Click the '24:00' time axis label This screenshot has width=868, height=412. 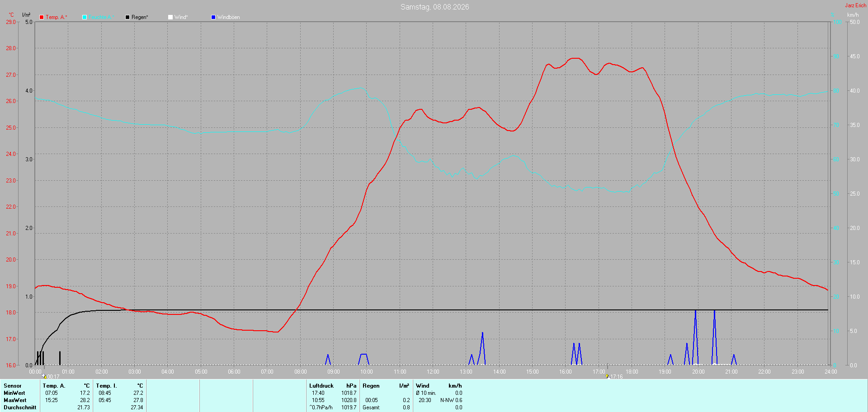click(831, 372)
